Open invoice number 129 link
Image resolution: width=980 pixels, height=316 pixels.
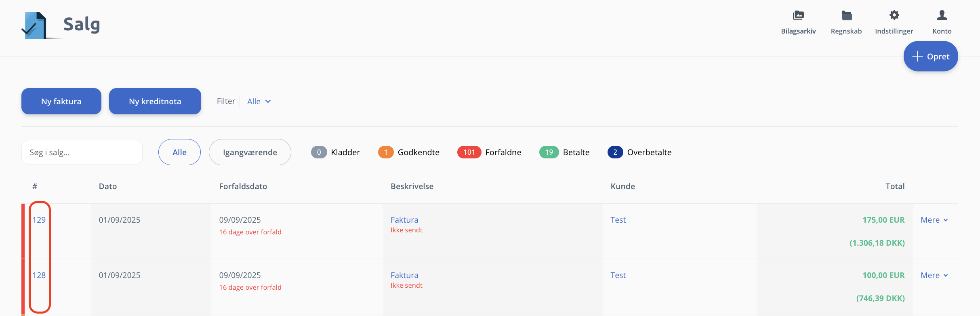click(39, 220)
